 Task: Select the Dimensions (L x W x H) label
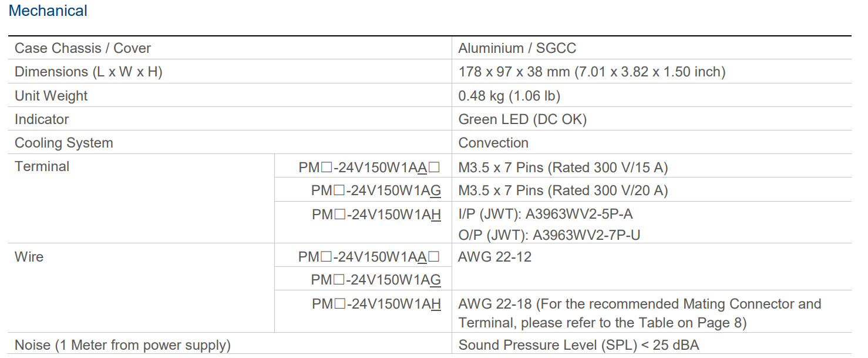pyautogui.click(x=88, y=72)
